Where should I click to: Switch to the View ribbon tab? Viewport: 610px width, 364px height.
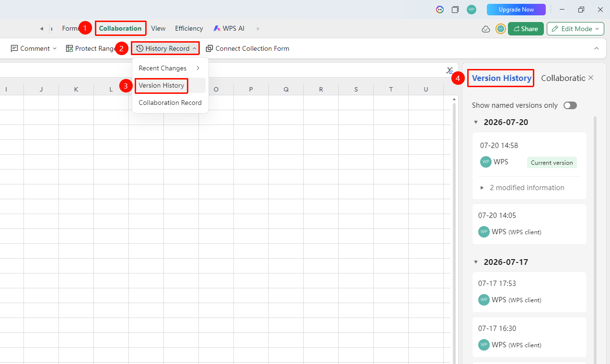point(158,28)
